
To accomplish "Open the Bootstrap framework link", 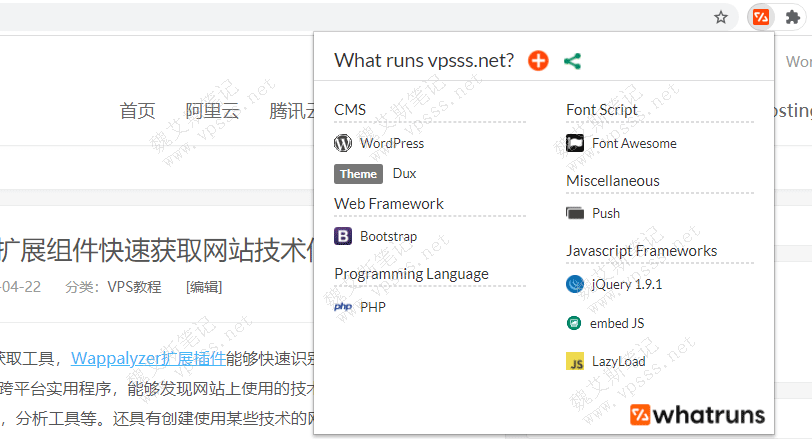I will point(388,237).
